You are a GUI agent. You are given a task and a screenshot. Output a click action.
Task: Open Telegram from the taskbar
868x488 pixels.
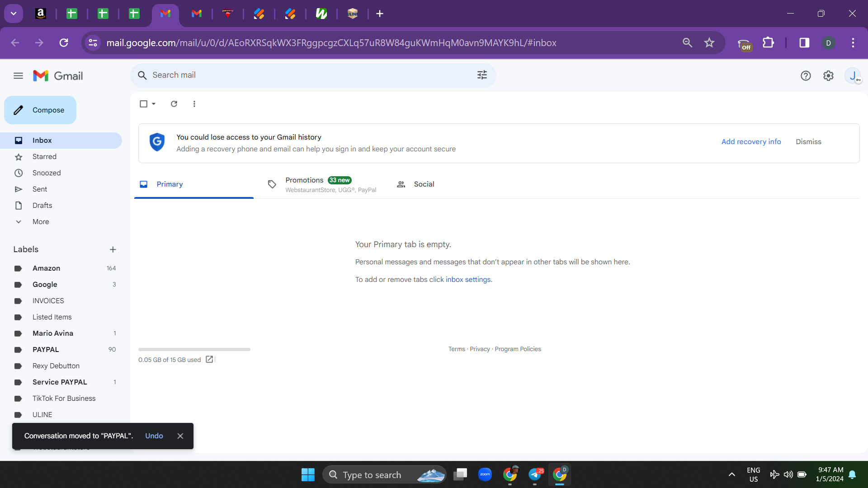tap(535, 474)
